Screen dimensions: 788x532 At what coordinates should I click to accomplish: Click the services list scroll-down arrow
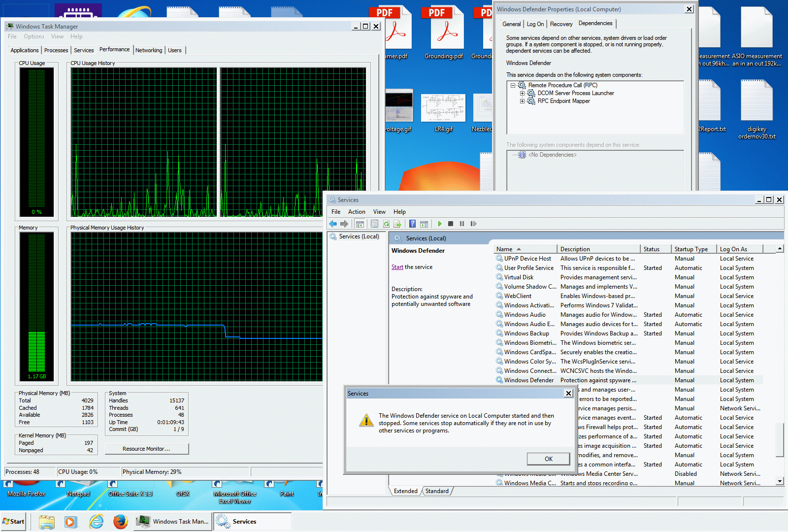[780, 481]
